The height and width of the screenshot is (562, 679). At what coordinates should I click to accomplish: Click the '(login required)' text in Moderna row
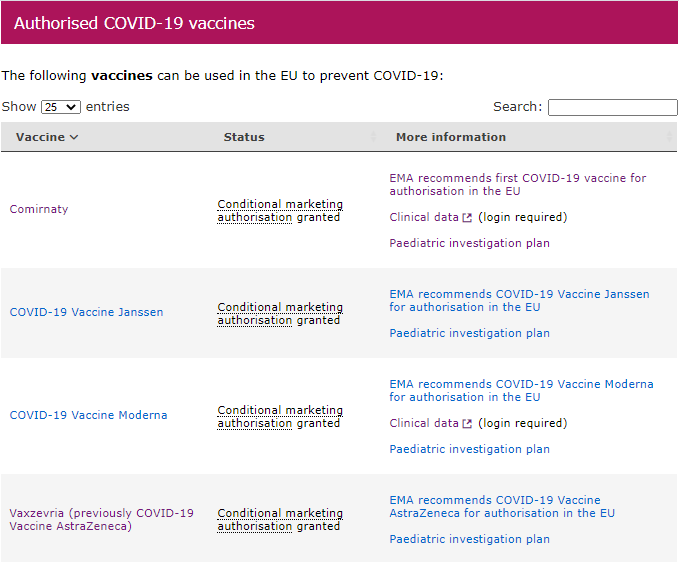522,423
